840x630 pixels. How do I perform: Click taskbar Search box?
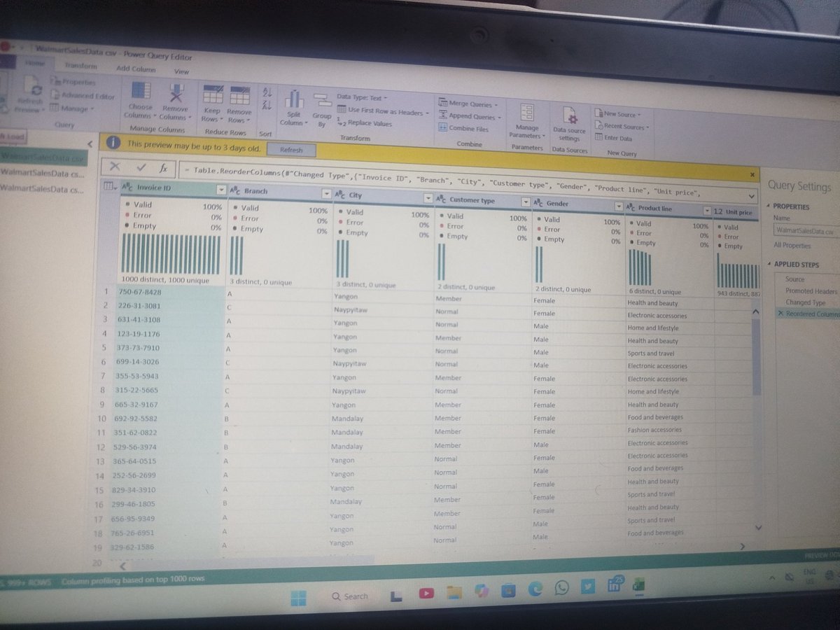(350, 596)
